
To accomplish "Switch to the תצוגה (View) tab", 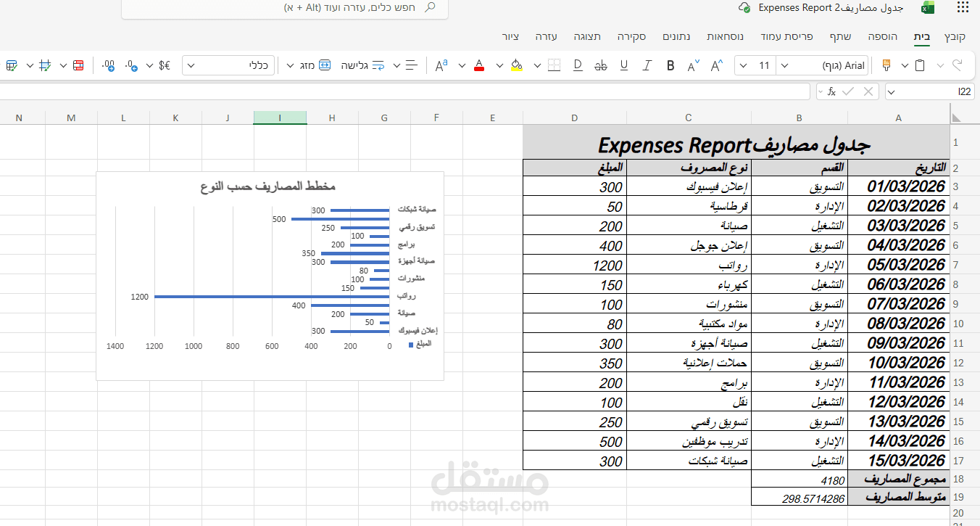I will pos(587,36).
